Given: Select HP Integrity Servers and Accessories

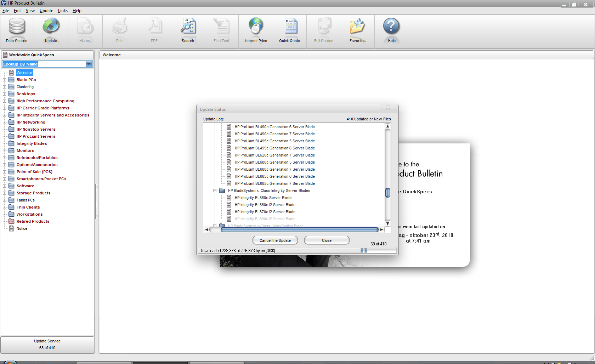Looking at the screenshot, I should [x=53, y=115].
